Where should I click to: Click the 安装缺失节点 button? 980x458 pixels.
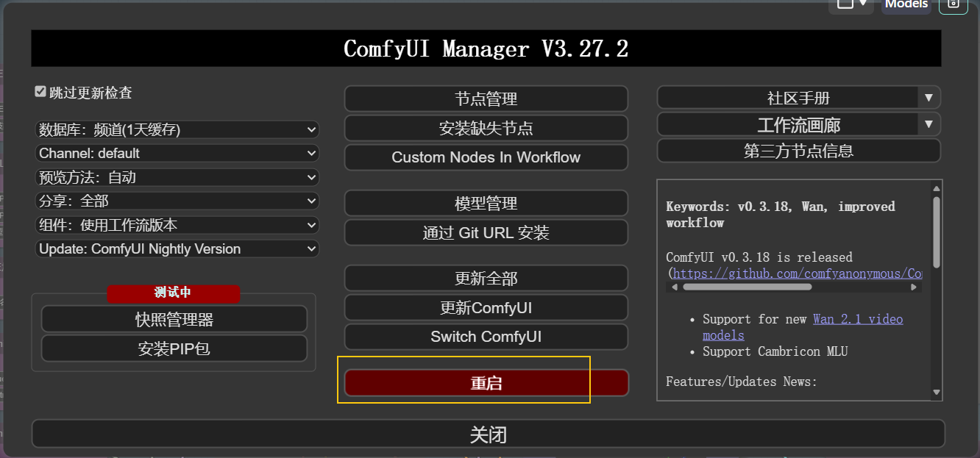coord(486,128)
